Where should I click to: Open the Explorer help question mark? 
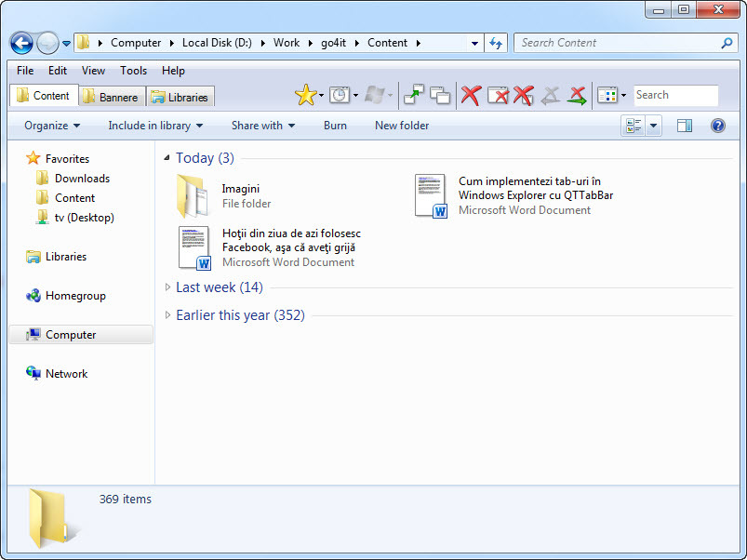[x=717, y=126]
